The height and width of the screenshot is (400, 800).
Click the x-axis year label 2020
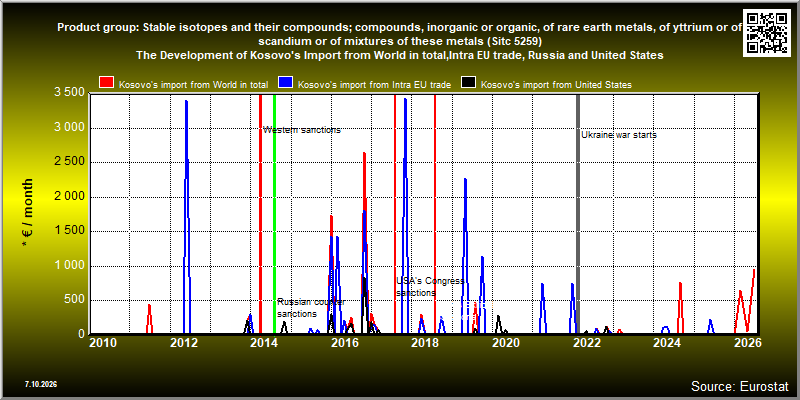pos(505,343)
